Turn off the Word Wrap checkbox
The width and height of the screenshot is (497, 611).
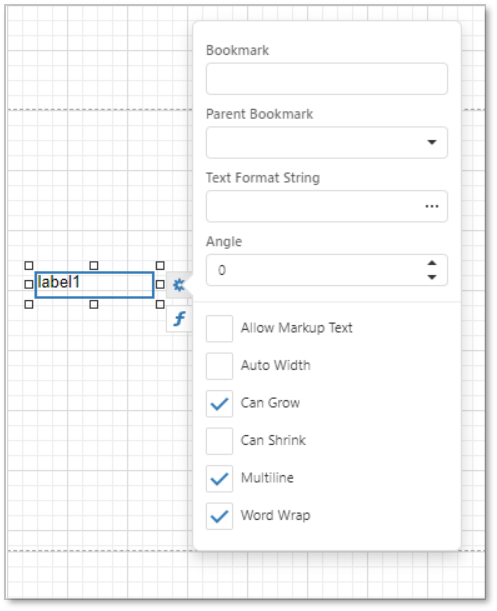coord(219,516)
